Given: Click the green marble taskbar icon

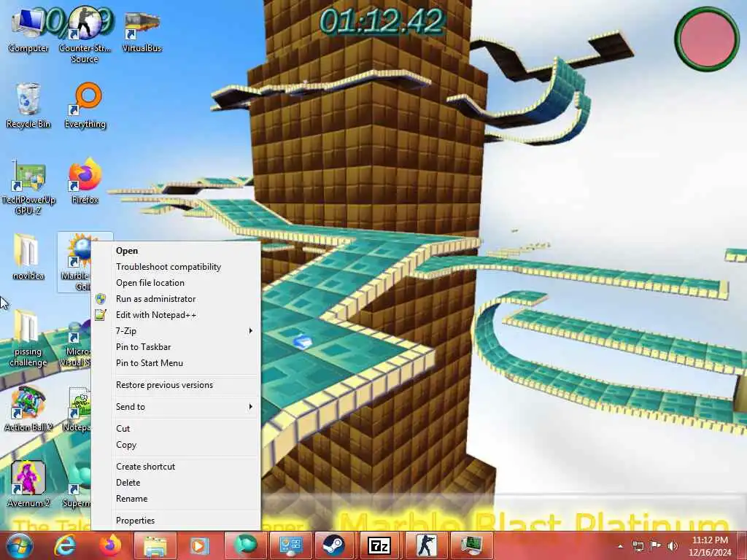Looking at the screenshot, I should pyautogui.click(x=245, y=545).
